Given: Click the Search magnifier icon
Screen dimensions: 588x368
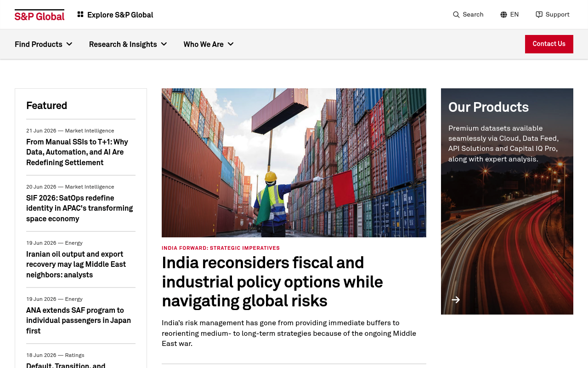Looking at the screenshot, I should coord(456,15).
